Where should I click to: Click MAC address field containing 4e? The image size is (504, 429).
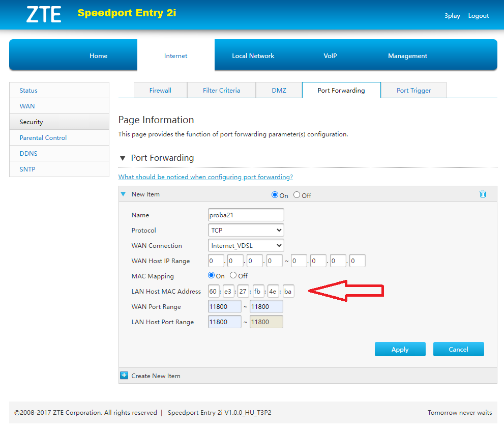coord(273,292)
